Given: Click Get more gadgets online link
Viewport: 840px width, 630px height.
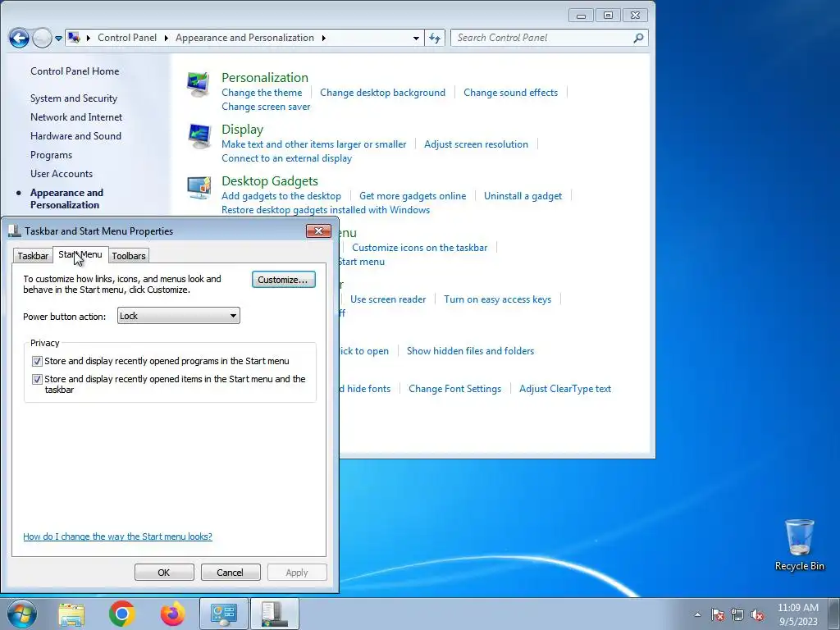Looking at the screenshot, I should point(413,195).
